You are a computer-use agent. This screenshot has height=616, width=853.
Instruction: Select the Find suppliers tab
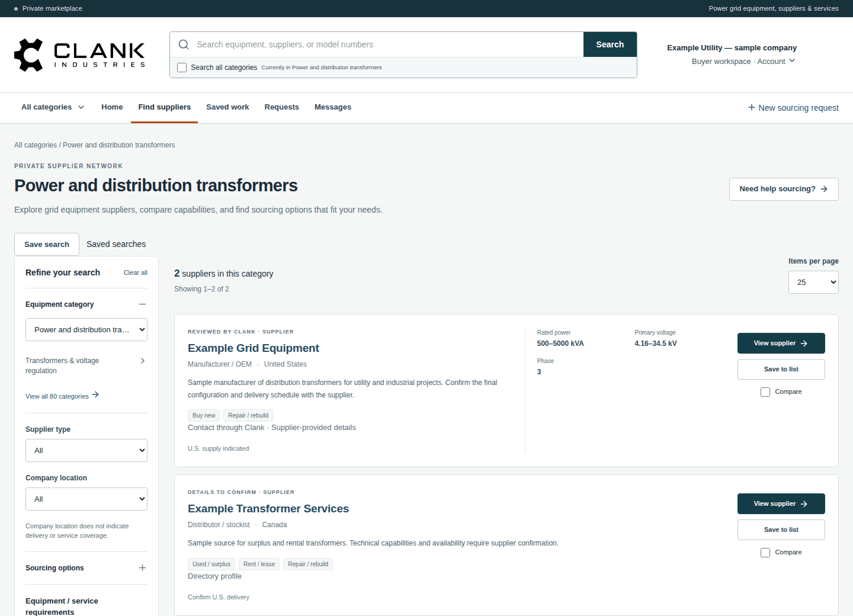165,107
